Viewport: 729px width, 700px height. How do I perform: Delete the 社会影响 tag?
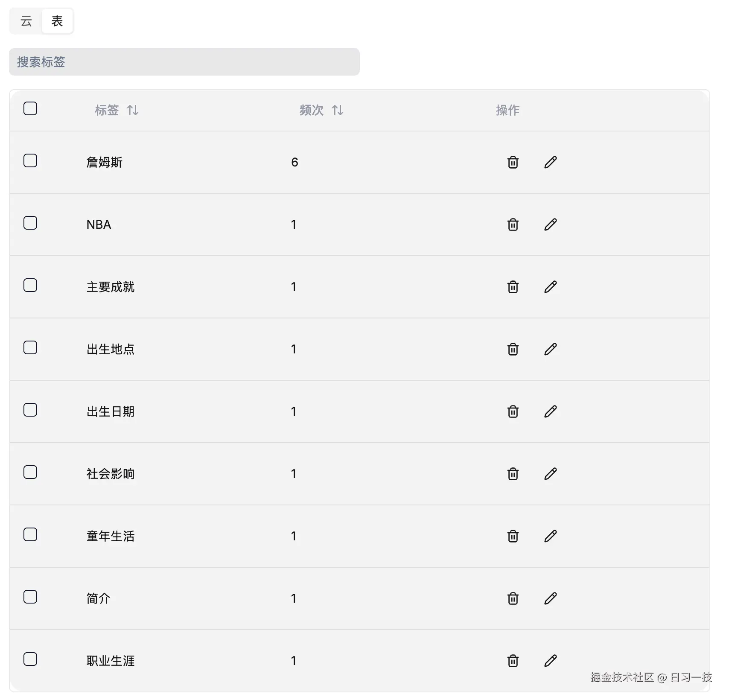click(x=513, y=474)
